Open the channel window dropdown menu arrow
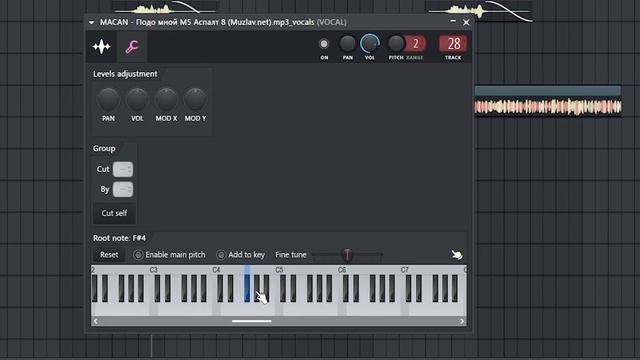The width and height of the screenshot is (640, 360). point(91,22)
